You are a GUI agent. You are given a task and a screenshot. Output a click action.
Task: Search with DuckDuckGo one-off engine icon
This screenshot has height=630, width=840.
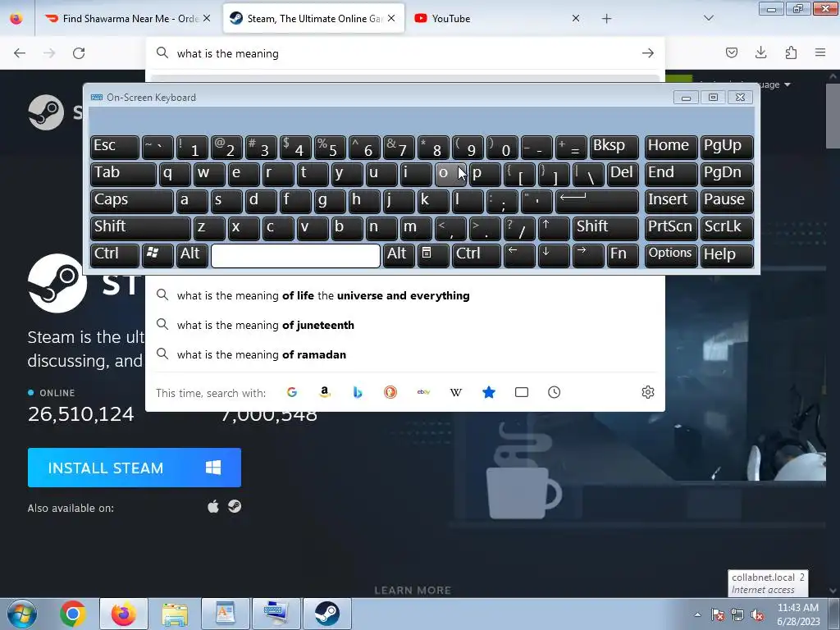[390, 392]
